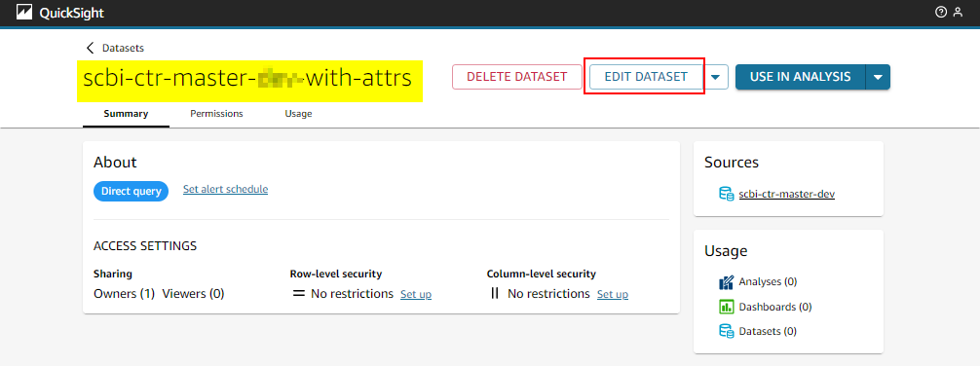
Task: Click Set up link for row-level security
Action: pyautogui.click(x=416, y=294)
